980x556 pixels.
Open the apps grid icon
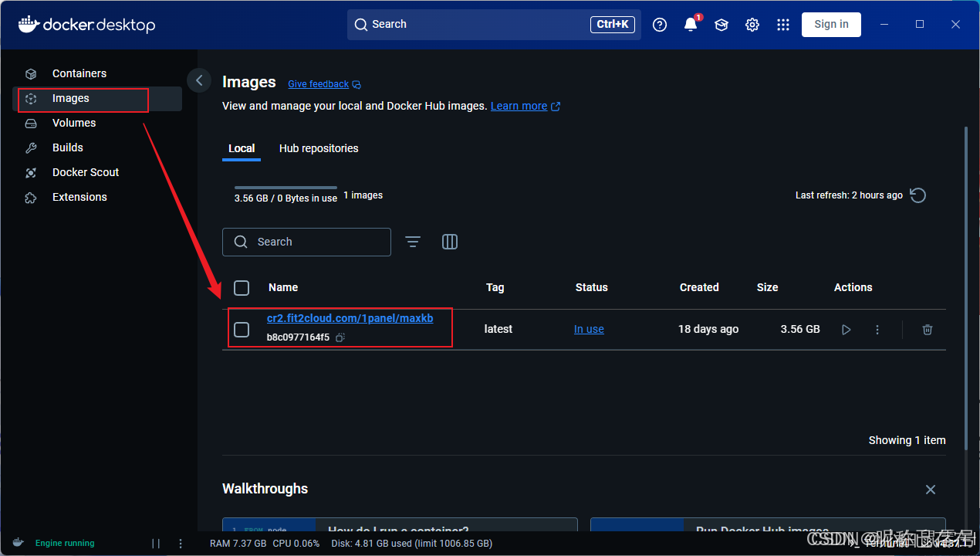click(783, 25)
